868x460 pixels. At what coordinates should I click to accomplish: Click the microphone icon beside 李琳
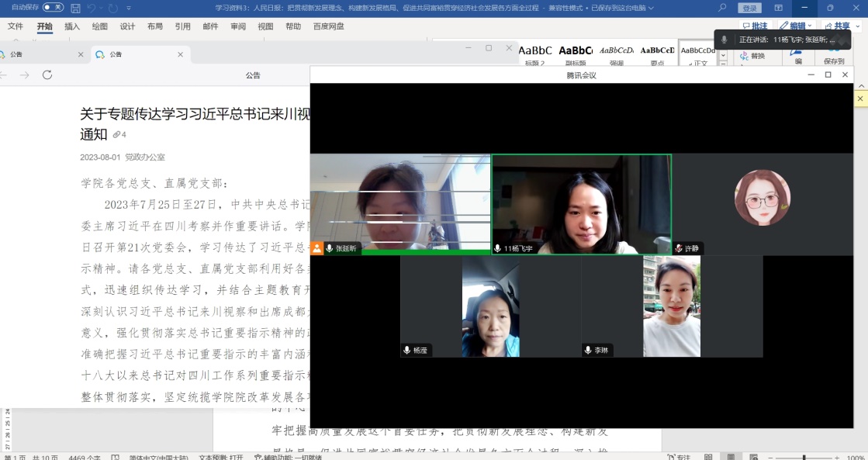pos(588,351)
